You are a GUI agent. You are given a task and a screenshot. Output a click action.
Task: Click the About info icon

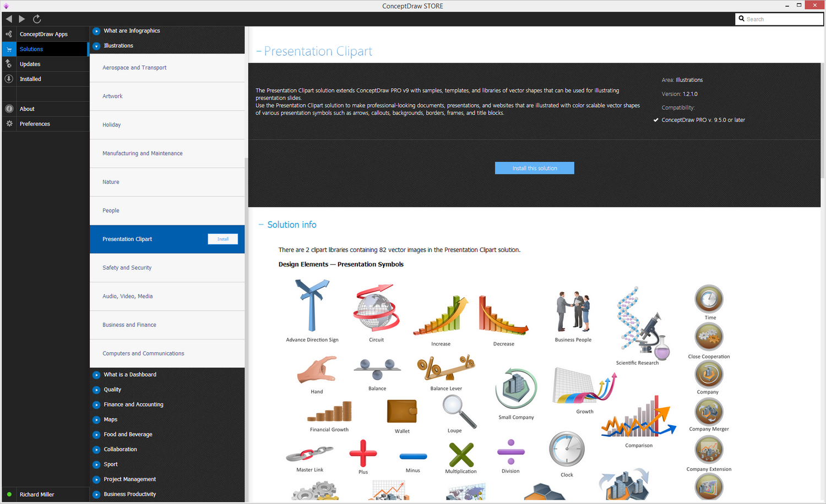(x=9, y=109)
